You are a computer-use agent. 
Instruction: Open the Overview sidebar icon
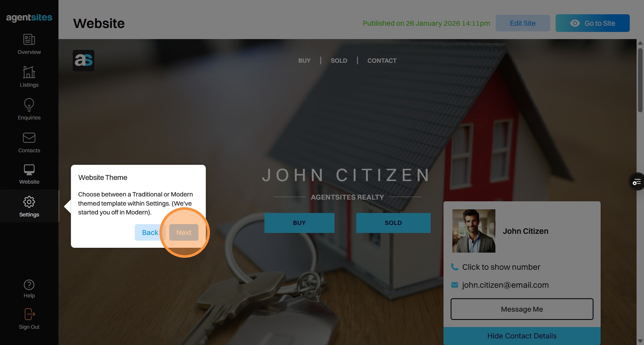point(29,40)
